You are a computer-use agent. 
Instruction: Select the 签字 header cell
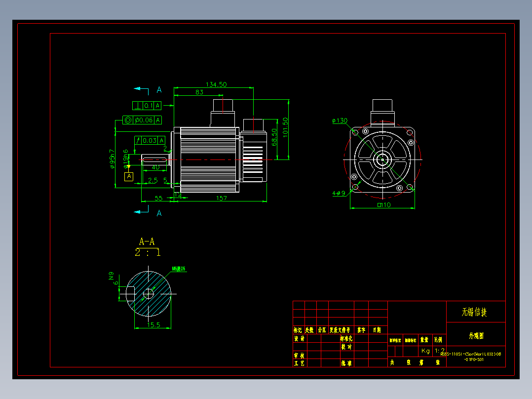coord(361,330)
